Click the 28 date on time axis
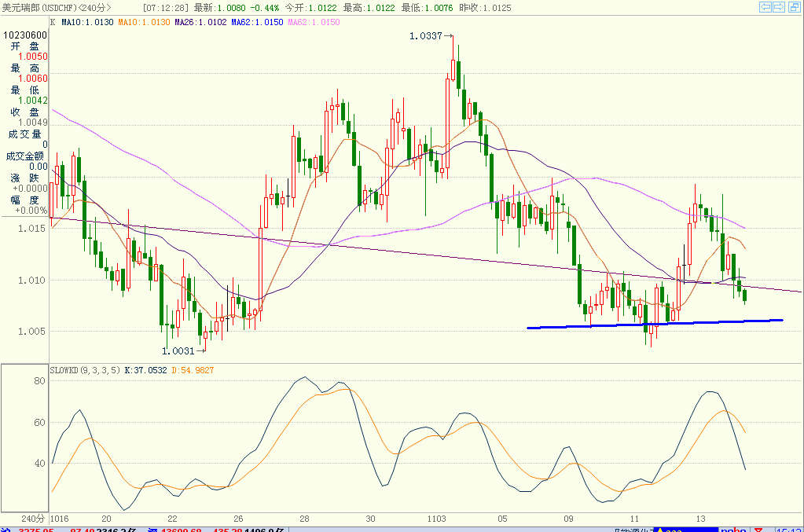This screenshot has height=532, width=804. [x=305, y=519]
